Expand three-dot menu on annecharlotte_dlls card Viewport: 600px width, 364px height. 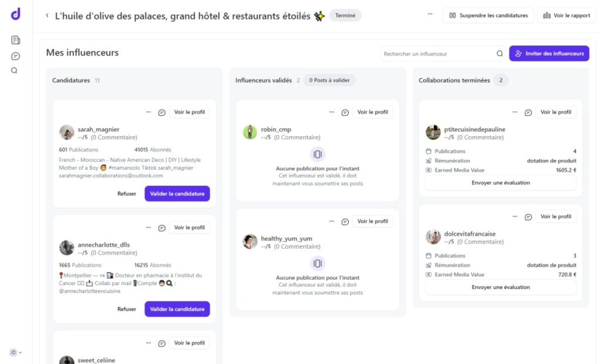click(149, 228)
